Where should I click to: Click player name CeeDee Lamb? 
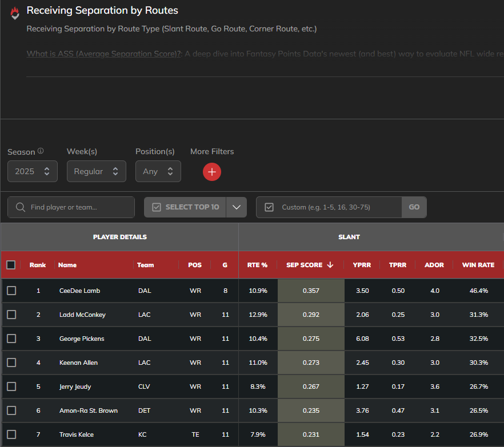coord(80,291)
